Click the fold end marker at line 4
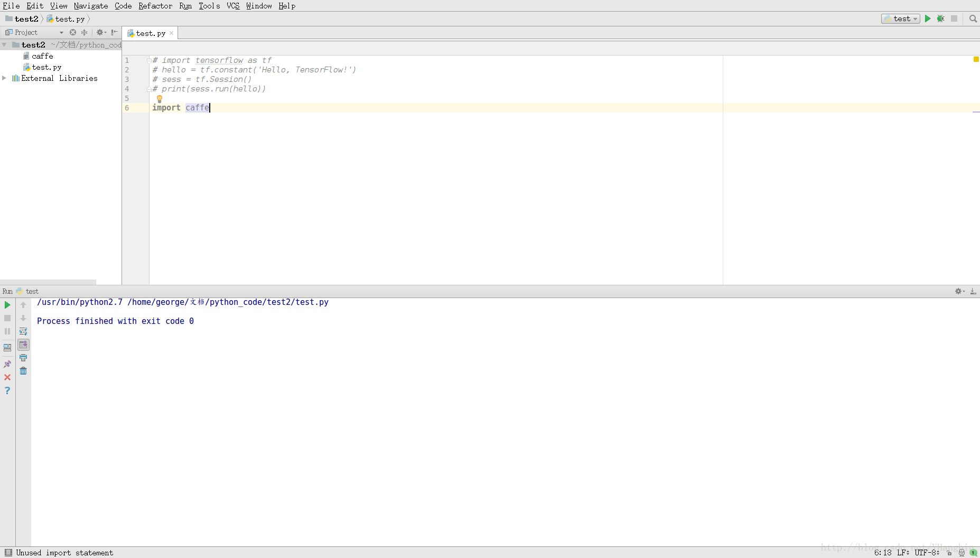Viewport: 980px width, 558px height. (149, 89)
